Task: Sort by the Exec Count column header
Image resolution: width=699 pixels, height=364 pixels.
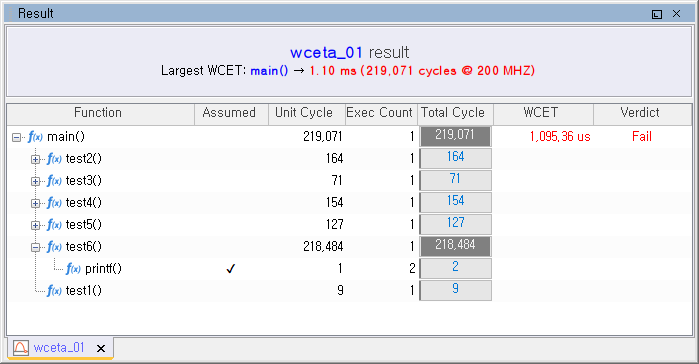Action: click(381, 114)
